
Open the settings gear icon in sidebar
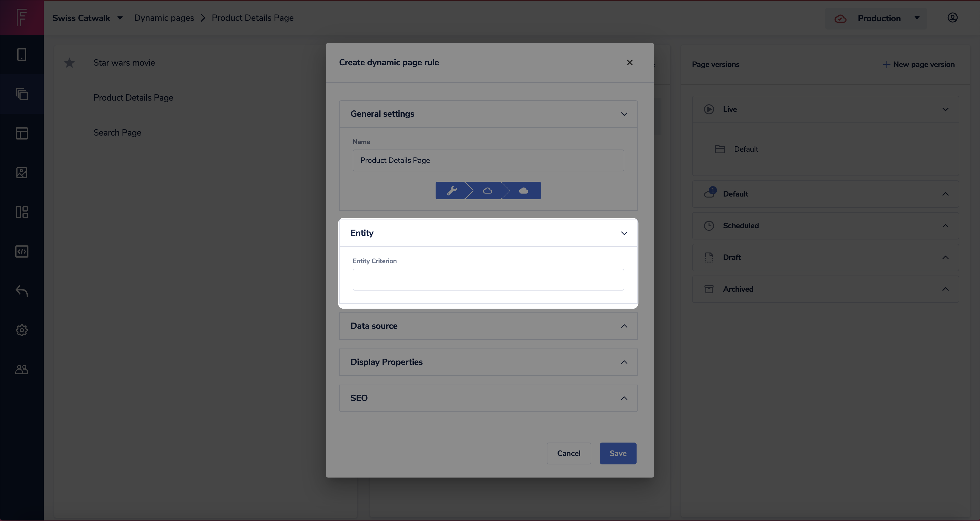[x=22, y=330]
